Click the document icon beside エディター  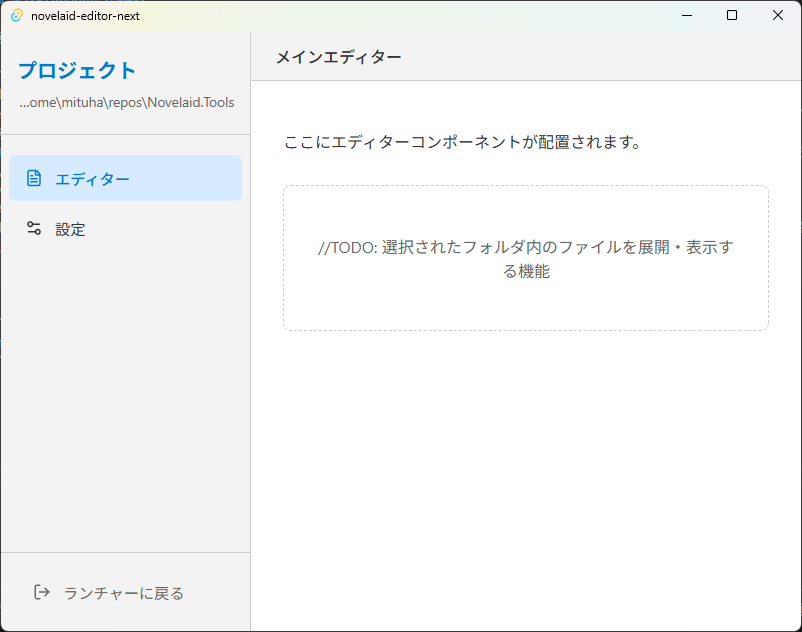point(34,179)
